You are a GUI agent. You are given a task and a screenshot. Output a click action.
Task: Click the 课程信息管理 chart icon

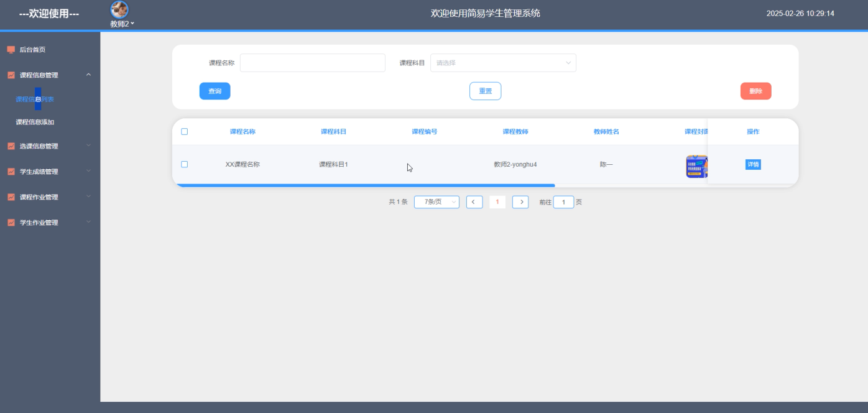[11, 75]
